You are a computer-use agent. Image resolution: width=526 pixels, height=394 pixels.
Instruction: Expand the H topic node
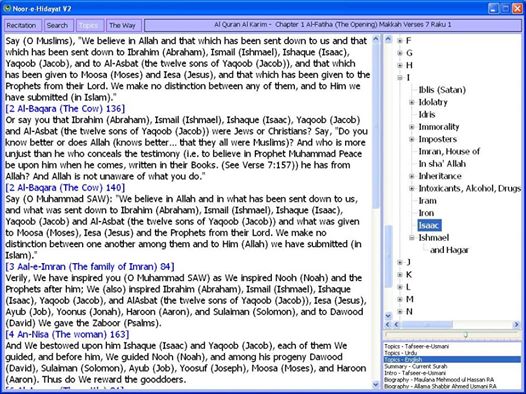coord(400,65)
